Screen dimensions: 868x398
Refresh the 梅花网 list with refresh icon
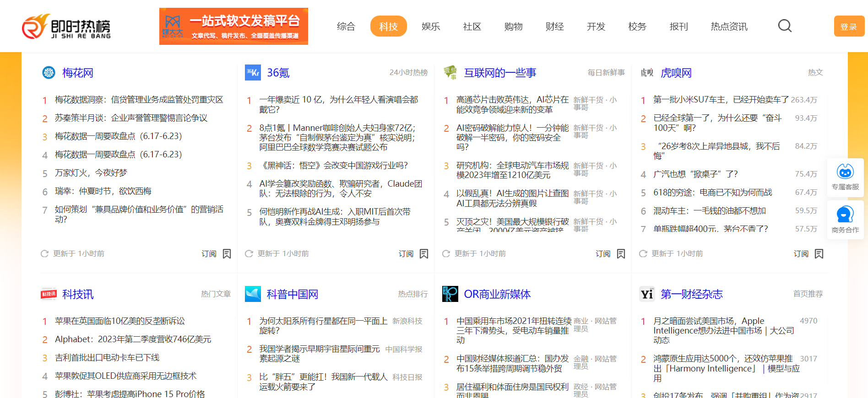click(44, 253)
